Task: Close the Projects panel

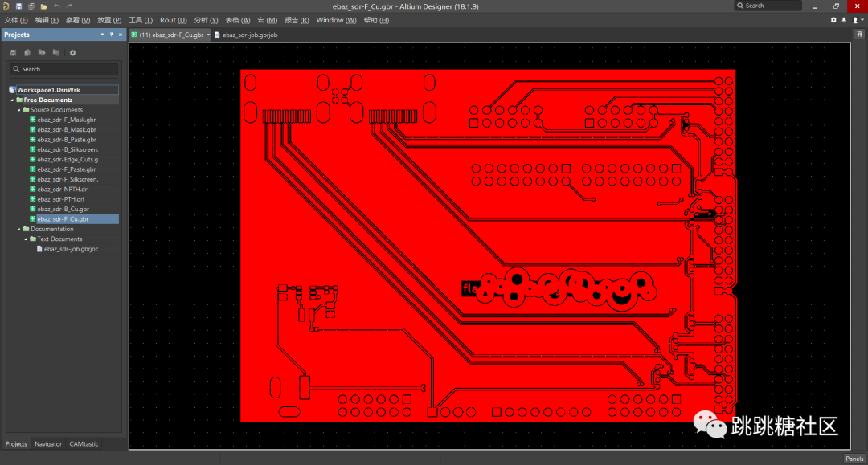Action: [x=121, y=35]
